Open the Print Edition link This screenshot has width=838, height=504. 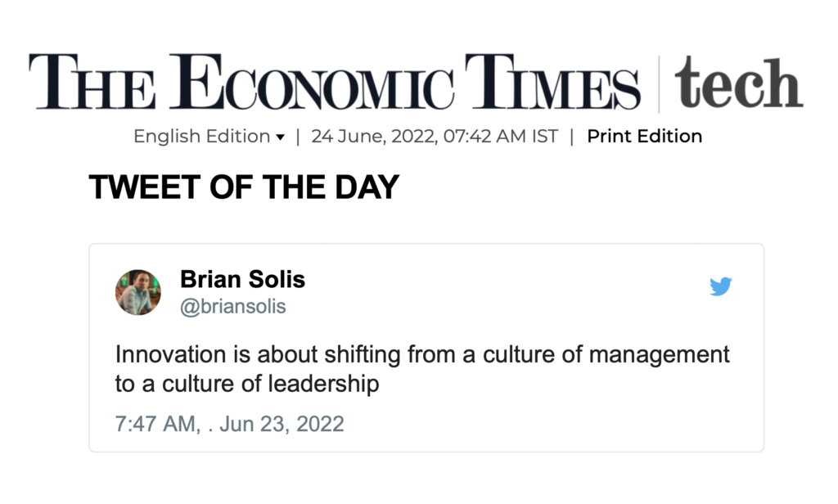(x=644, y=137)
